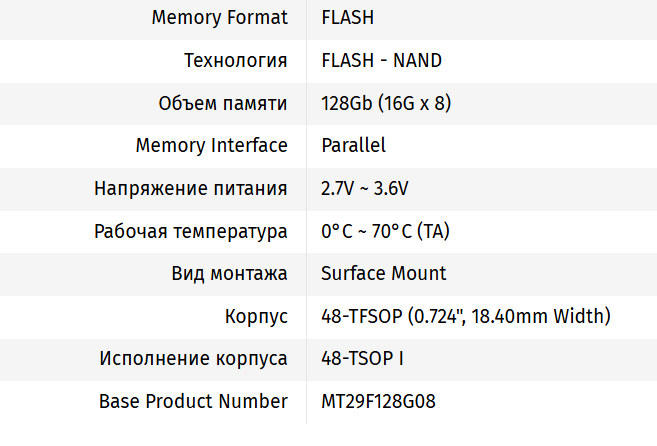Click the "Вид монтажа" label
The image size is (657, 446).
click(230, 273)
